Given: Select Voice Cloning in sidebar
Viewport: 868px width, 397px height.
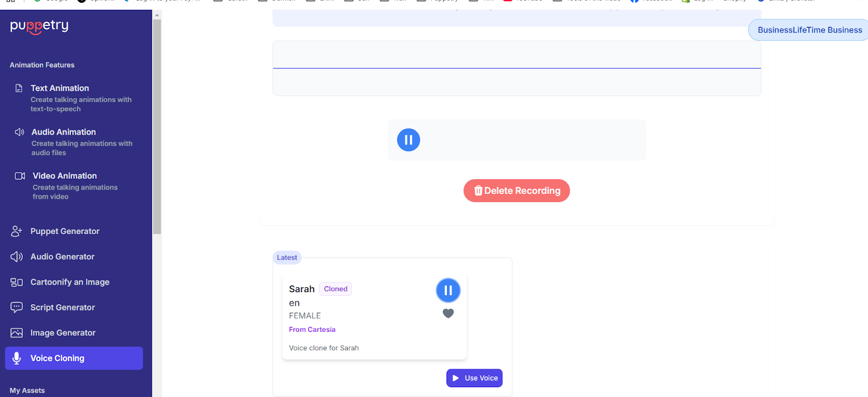Looking at the screenshot, I should click(x=74, y=358).
